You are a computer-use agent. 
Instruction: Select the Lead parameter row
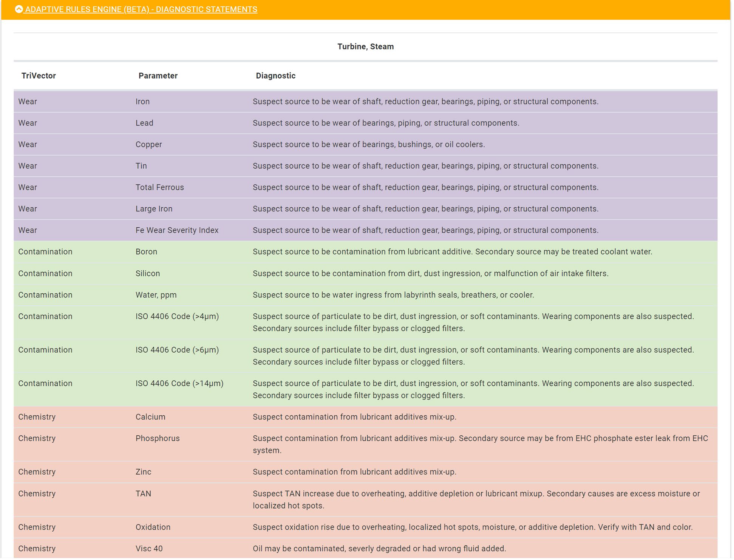point(144,123)
